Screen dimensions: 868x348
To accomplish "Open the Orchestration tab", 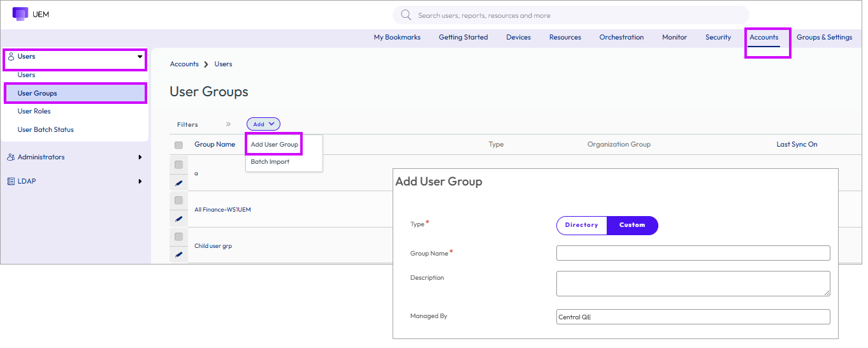I will [x=621, y=37].
